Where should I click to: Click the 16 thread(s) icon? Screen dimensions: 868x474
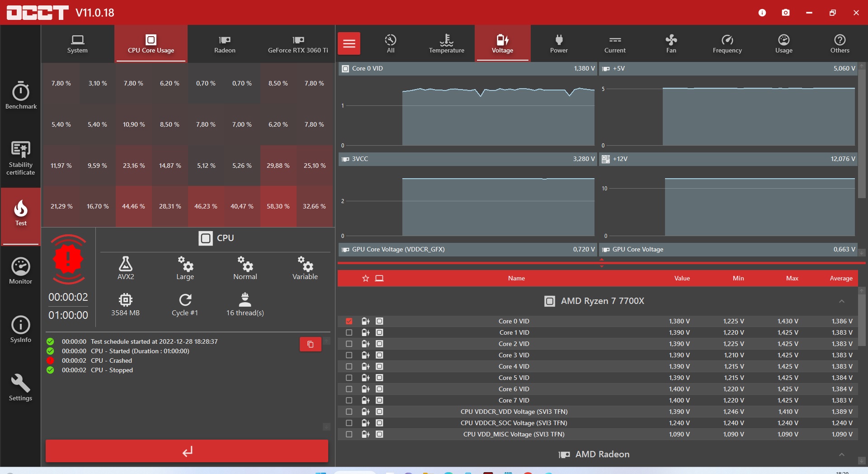click(x=245, y=299)
